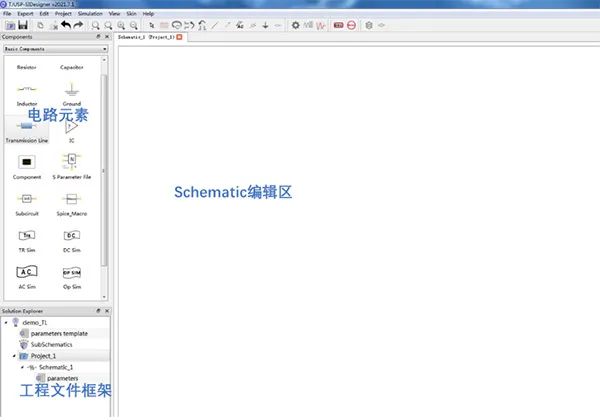Click the components list scroll-down arrow
The image size is (600, 420).
point(104,297)
